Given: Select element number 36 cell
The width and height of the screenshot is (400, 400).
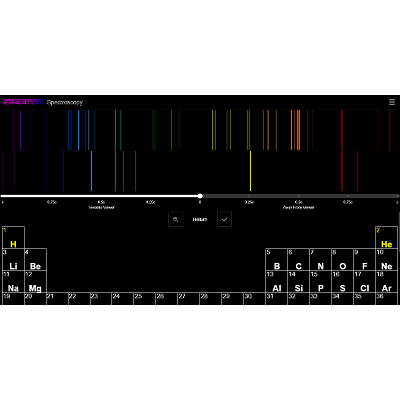Looking at the screenshot, I should coord(386,299).
